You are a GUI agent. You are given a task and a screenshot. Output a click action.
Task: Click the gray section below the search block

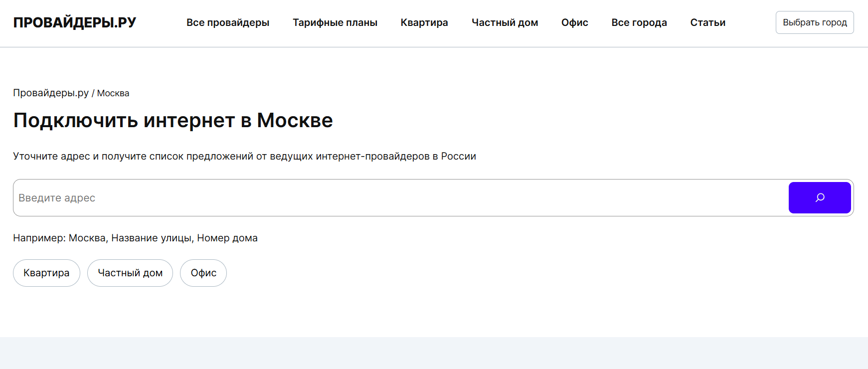(x=434, y=353)
